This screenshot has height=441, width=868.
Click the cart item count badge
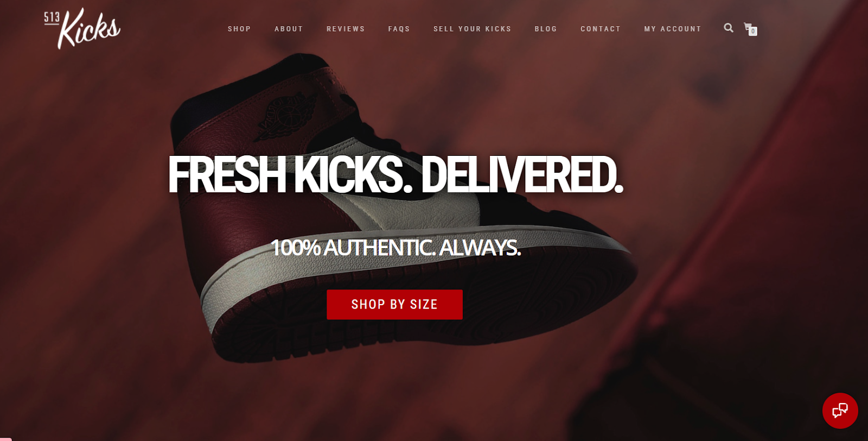click(x=753, y=31)
